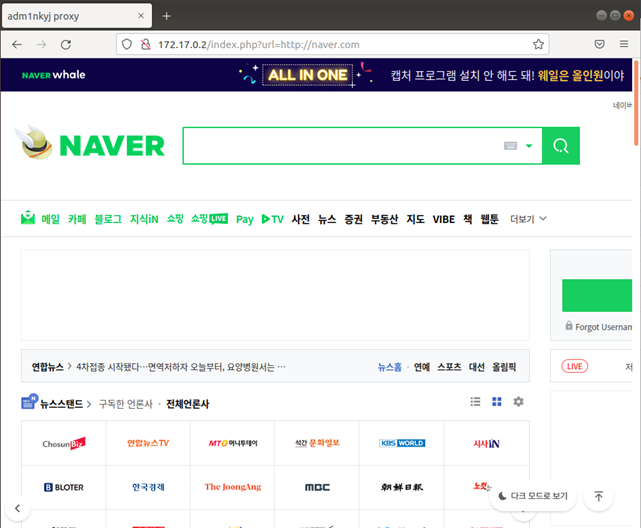Open the 연합뉴스TV publisher tile
This screenshot has width=641, height=528.
[148, 443]
